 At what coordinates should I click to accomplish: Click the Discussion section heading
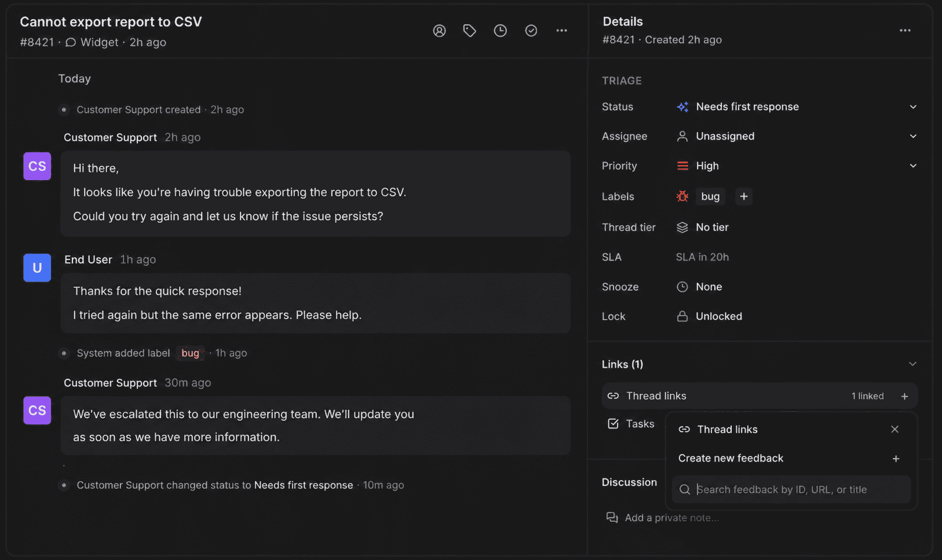pyautogui.click(x=629, y=482)
